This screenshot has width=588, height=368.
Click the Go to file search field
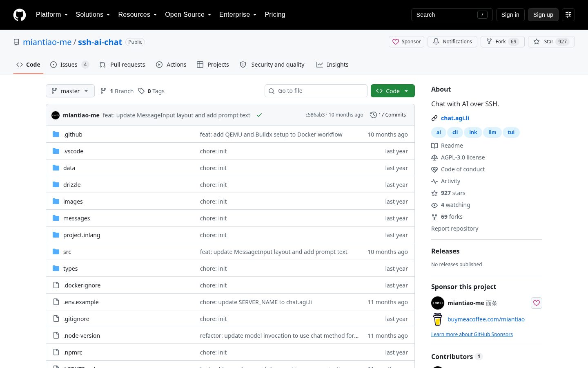(316, 91)
